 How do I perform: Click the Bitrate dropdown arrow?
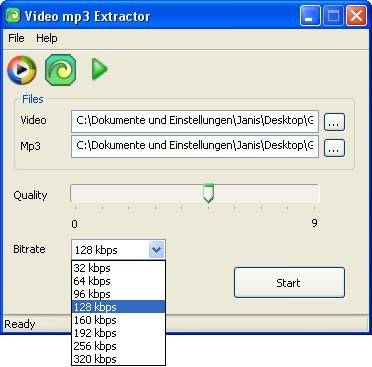tap(156, 250)
